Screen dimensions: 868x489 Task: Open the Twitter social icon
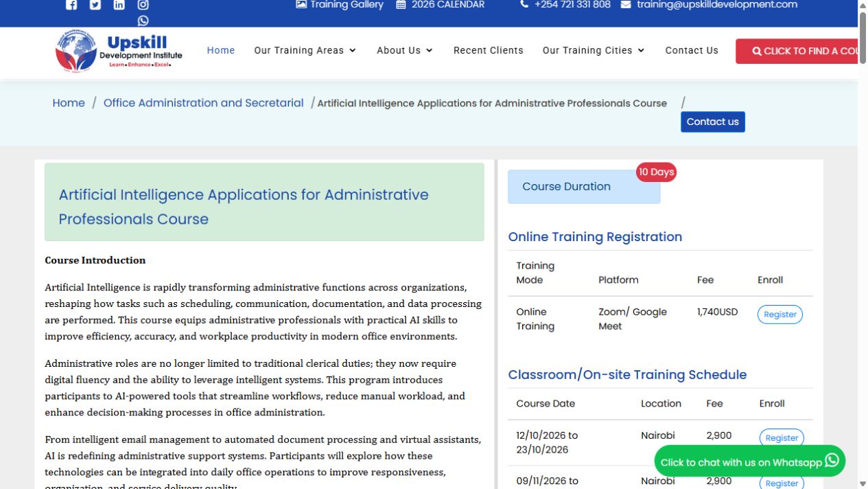point(95,5)
